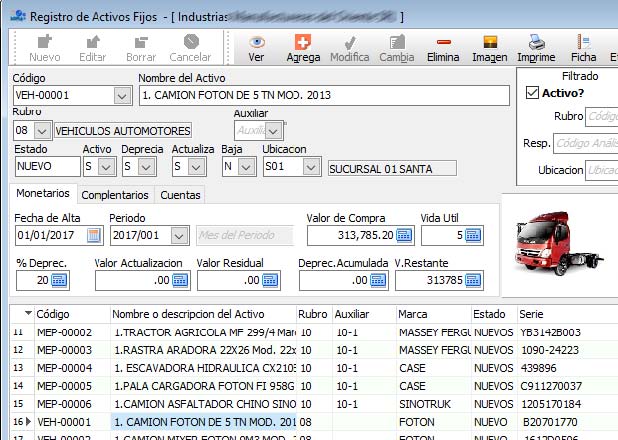Click the Modifica checkmark icon
The width and height of the screenshot is (618, 440).
pyautogui.click(x=350, y=43)
